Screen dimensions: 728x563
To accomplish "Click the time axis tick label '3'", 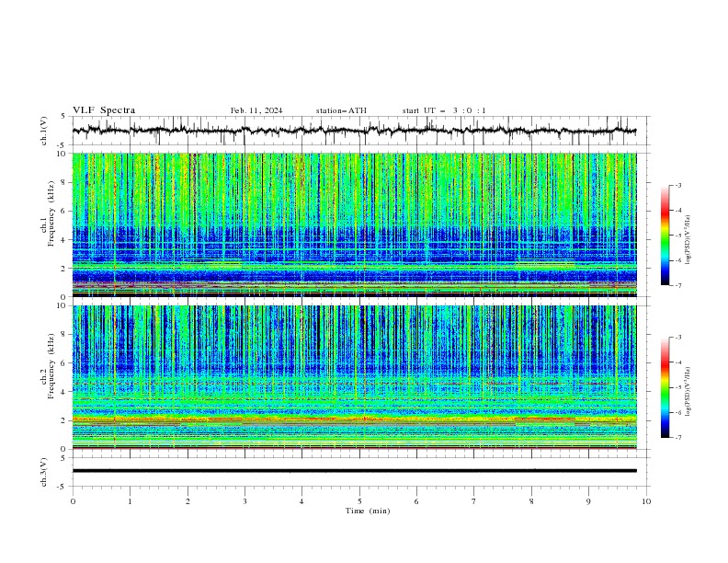I will point(245,501).
